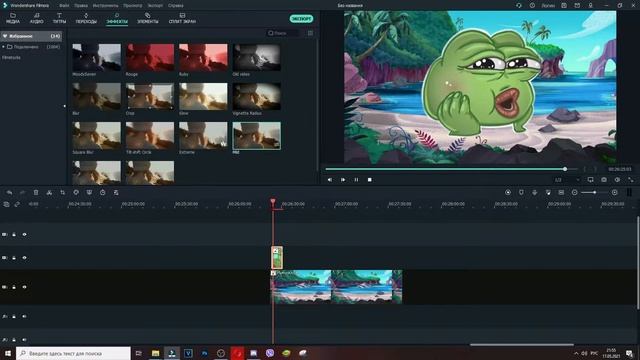The image size is (640, 360).
Task: Open the preview quality 1/2 dropdown
Action: (x=567, y=180)
